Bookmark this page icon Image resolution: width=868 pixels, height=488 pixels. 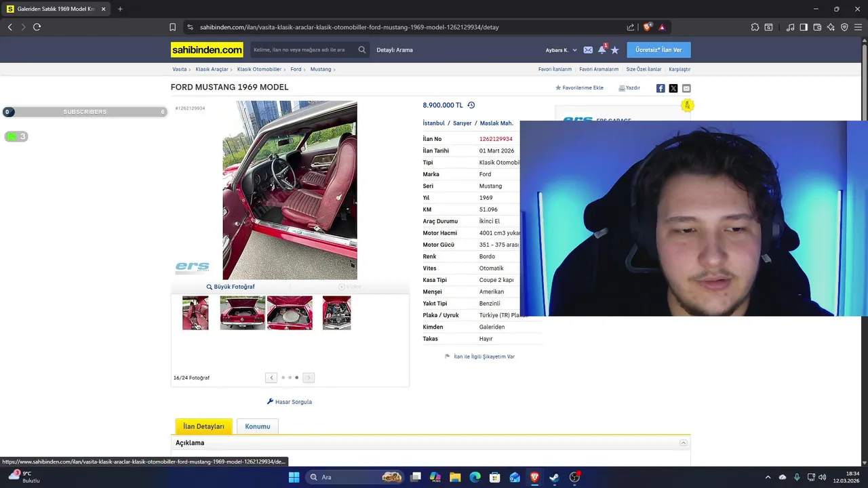click(172, 27)
